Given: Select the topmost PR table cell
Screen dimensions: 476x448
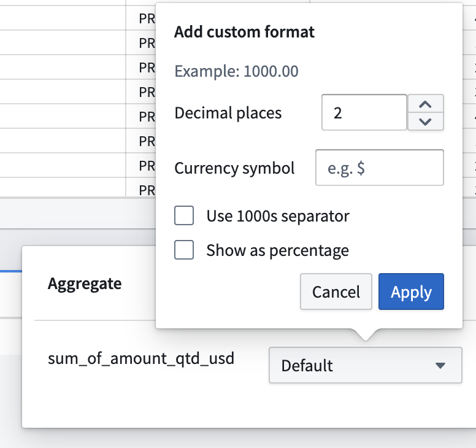Looking at the screenshot, I should pyautogui.click(x=147, y=19).
